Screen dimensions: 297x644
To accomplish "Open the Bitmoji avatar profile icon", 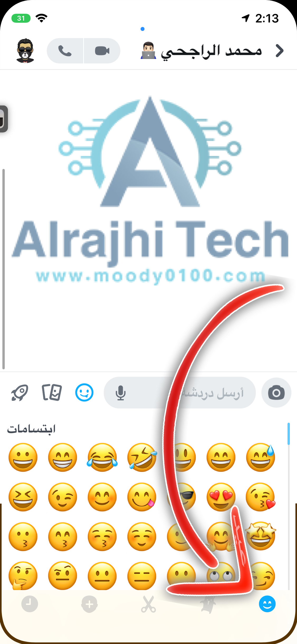I will coord(25,50).
